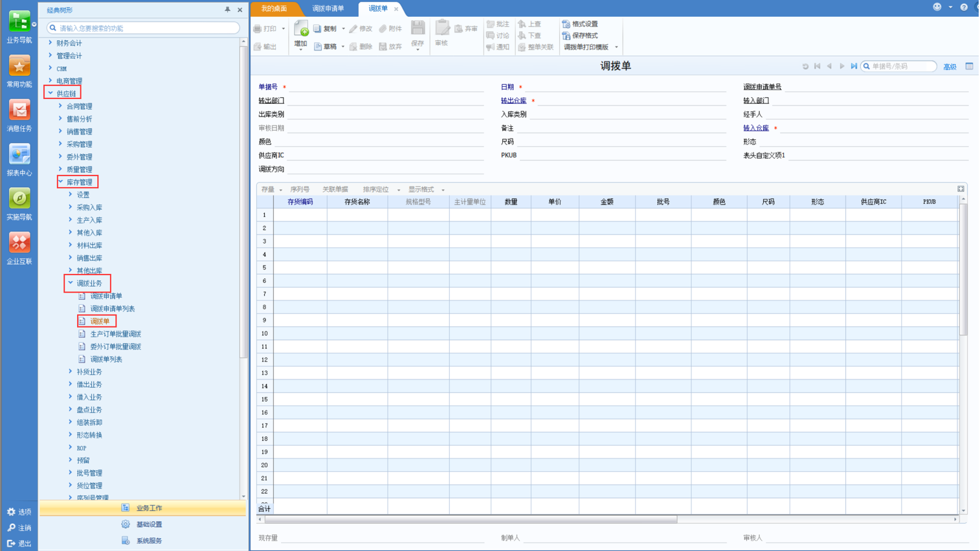Expand the 盘点业务 tree node
The image size is (980, 551).
click(71, 410)
